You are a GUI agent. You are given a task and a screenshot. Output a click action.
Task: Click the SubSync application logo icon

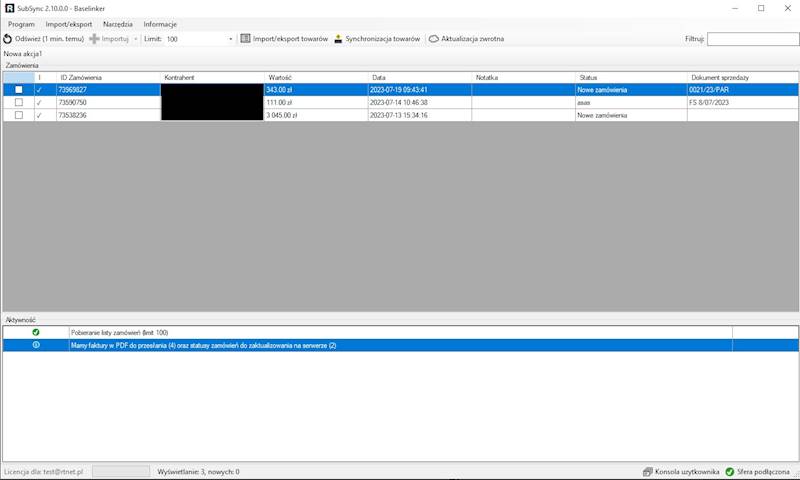coord(9,8)
